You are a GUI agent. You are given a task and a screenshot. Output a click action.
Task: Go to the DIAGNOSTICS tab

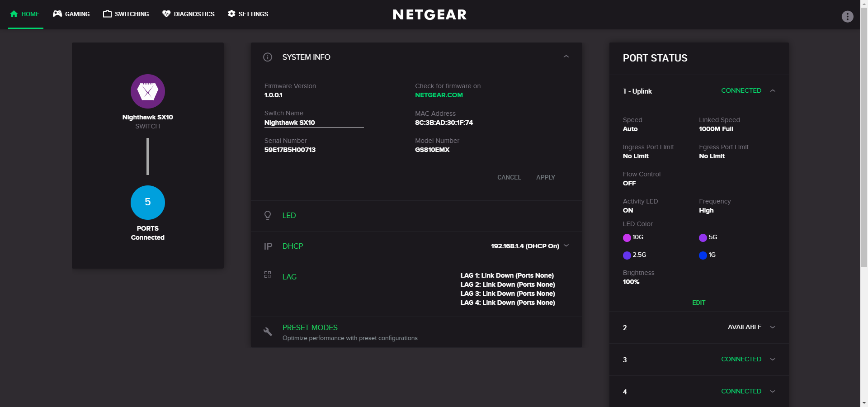[x=189, y=14]
